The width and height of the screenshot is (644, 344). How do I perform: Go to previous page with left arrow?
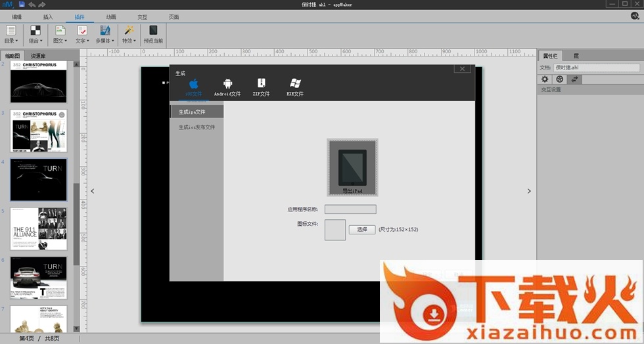click(93, 191)
